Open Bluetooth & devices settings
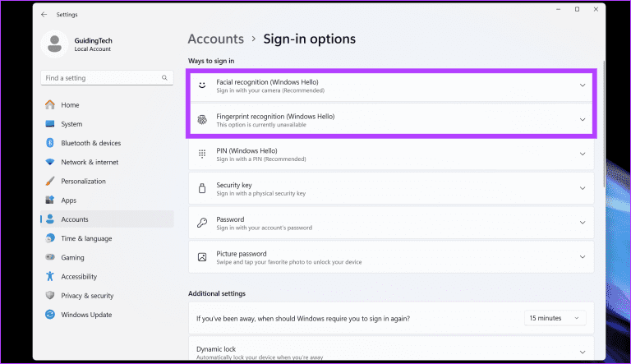 click(90, 143)
